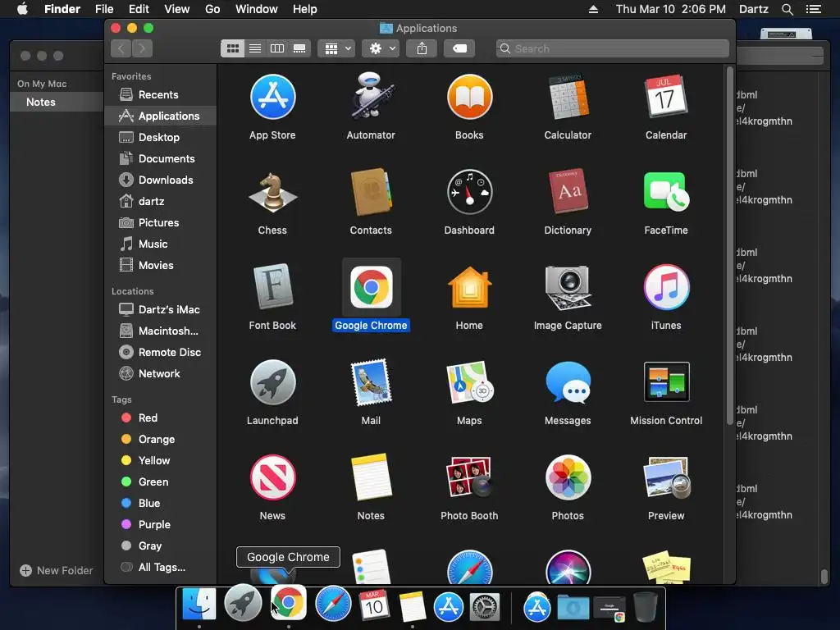Select the Photos app icon
Screen dimensions: 840x630
pyautogui.click(x=568, y=478)
